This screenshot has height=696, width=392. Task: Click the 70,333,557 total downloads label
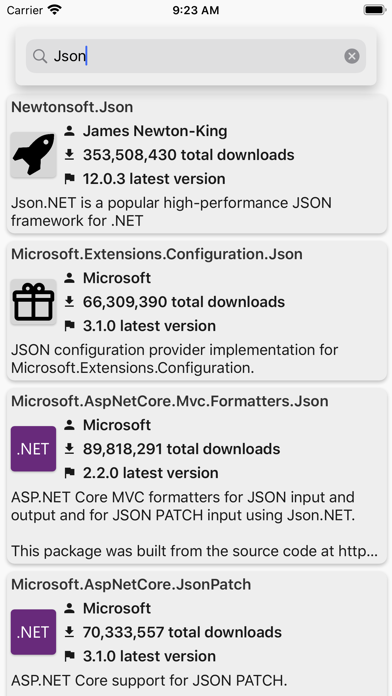(182, 632)
